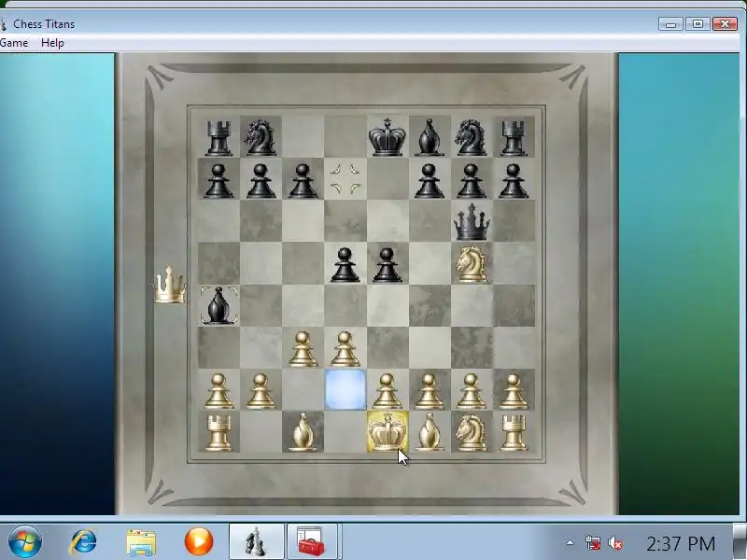Launch Internet Explorer from the taskbar
Image resolution: width=747 pixels, height=560 pixels.
83,541
